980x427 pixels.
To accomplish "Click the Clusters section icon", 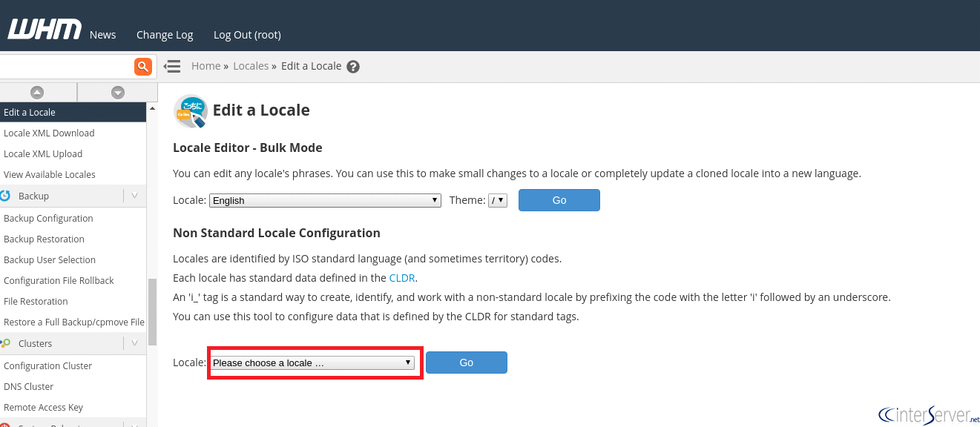I will [x=5, y=343].
